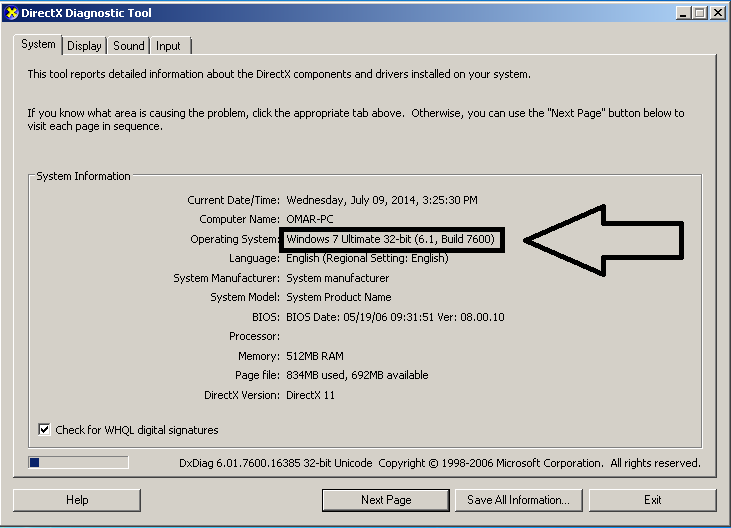The height and width of the screenshot is (528, 731).
Task: Click the English Regional Setting value
Action: pos(367,258)
